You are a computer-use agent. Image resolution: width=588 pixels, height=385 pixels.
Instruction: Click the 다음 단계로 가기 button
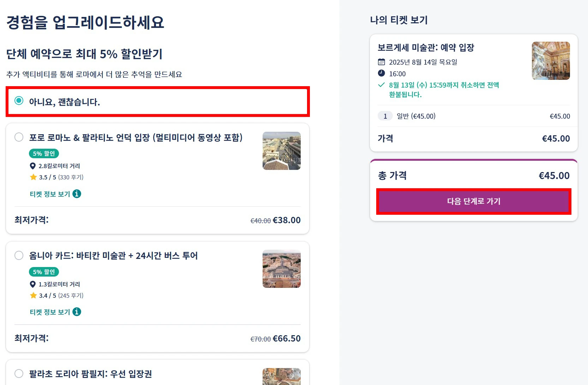(x=474, y=201)
